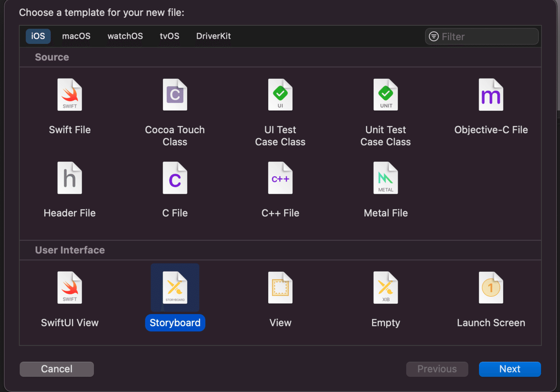Click the 'Cocoa Touch Class' label text
Image resolution: width=560 pixels, height=392 pixels.
click(175, 136)
